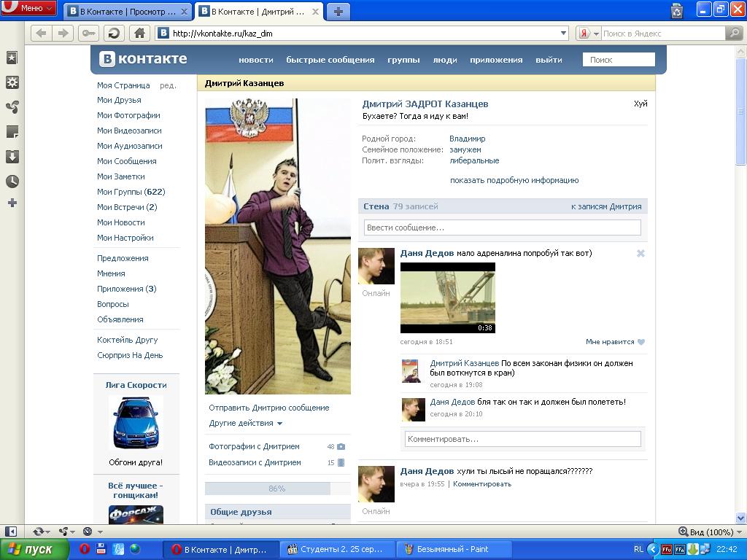This screenshot has height=560, width=747.
Task: Toggle the side panel button in status bar
Action: [x=10, y=532]
